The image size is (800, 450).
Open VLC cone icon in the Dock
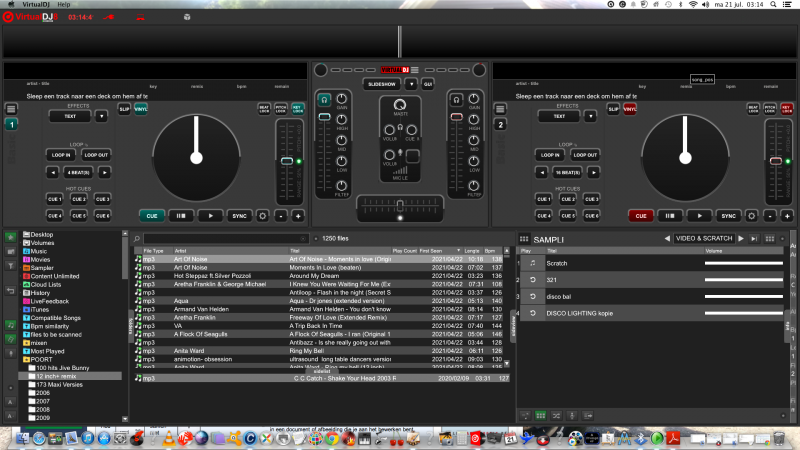point(168,438)
